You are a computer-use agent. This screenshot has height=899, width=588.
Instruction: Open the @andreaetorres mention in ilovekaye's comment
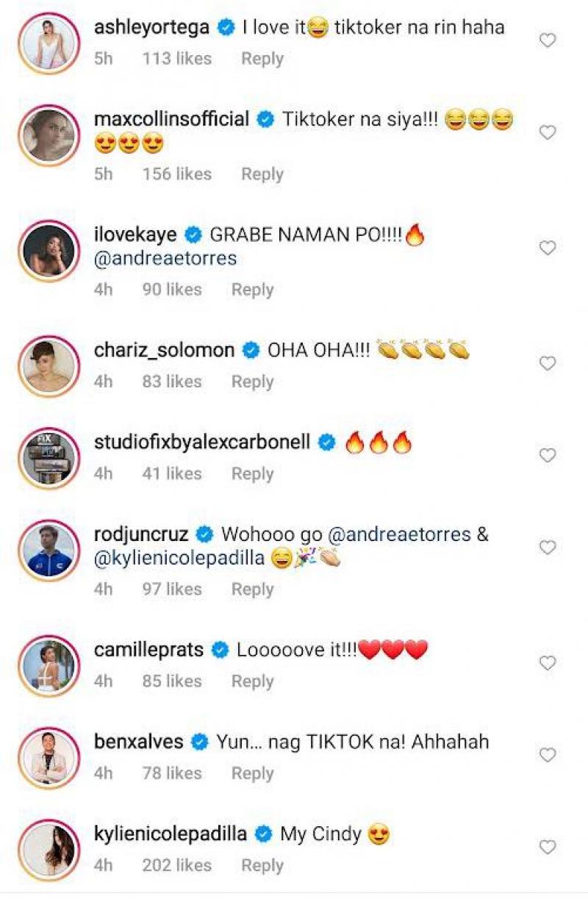pyautogui.click(x=165, y=259)
